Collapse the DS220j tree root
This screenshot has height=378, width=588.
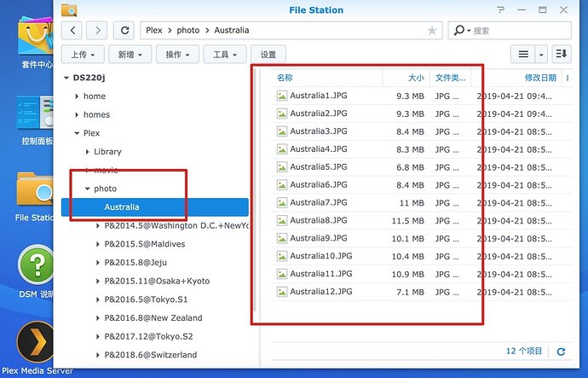pos(66,78)
